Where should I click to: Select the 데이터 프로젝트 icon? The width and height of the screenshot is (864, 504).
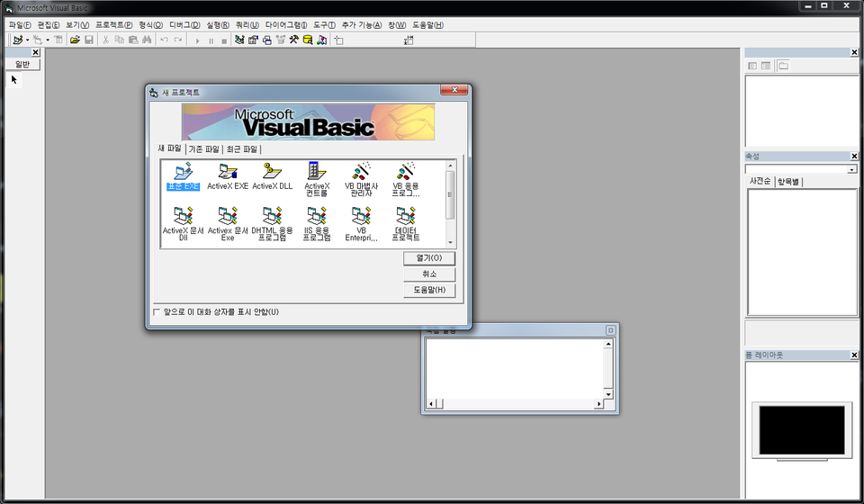[x=406, y=223]
